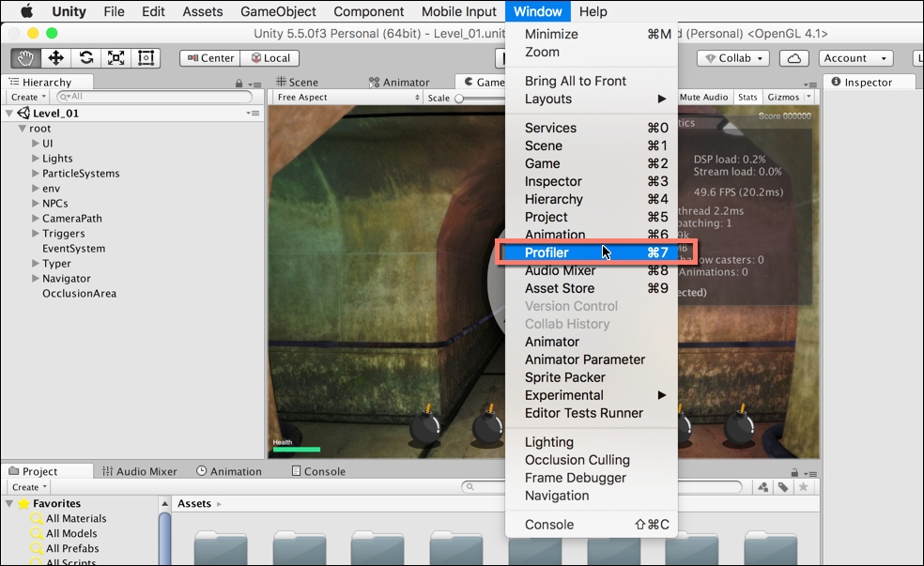Switch to the Console tab in bottom panel
Image resolution: width=924 pixels, height=566 pixels.
pos(319,472)
